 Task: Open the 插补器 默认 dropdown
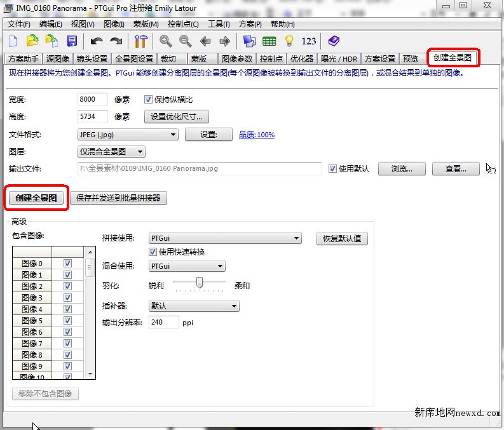[194, 306]
